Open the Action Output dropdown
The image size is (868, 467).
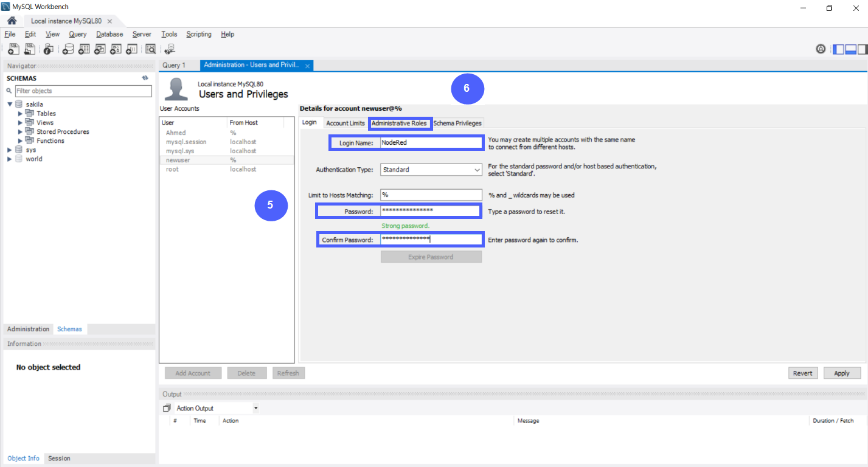click(217, 408)
